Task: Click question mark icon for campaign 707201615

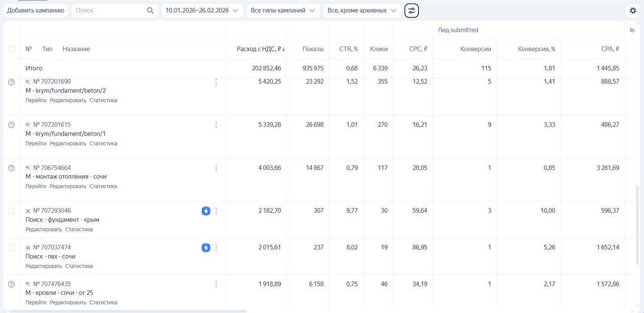Action: (12, 125)
